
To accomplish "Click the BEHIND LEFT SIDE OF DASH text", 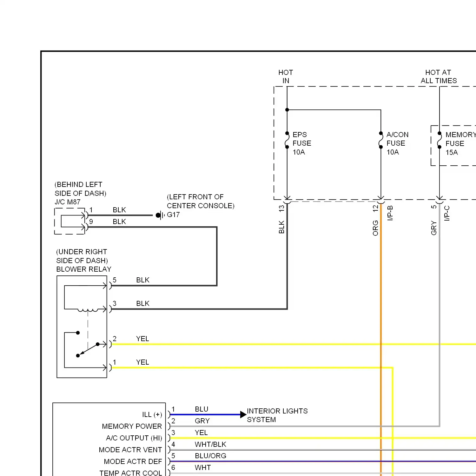I will [x=80, y=189].
